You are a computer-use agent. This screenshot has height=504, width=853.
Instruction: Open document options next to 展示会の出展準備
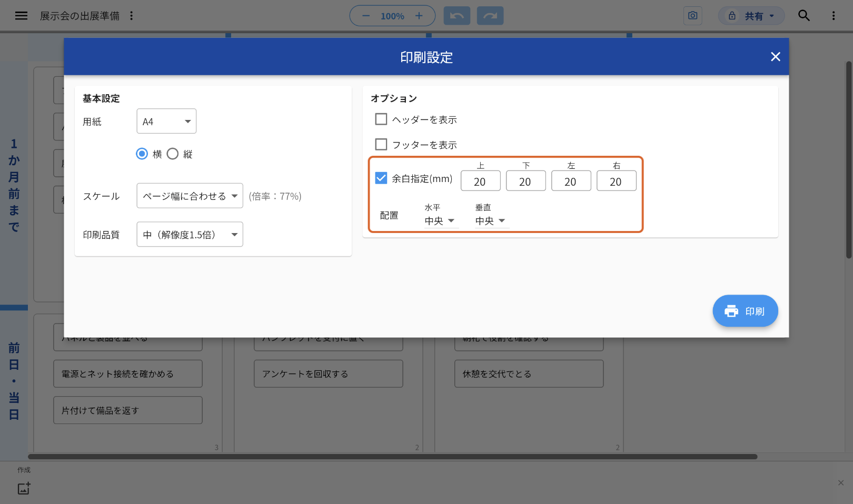click(x=132, y=16)
